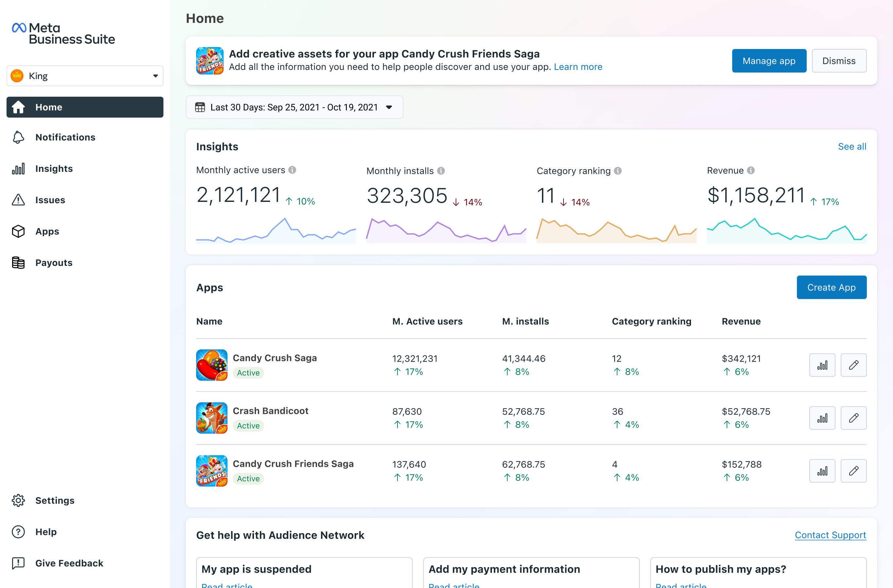Click the King account avatar icon
Image resolution: width=893 pixels, height=588 pixels.
click(x=17, y=76)
